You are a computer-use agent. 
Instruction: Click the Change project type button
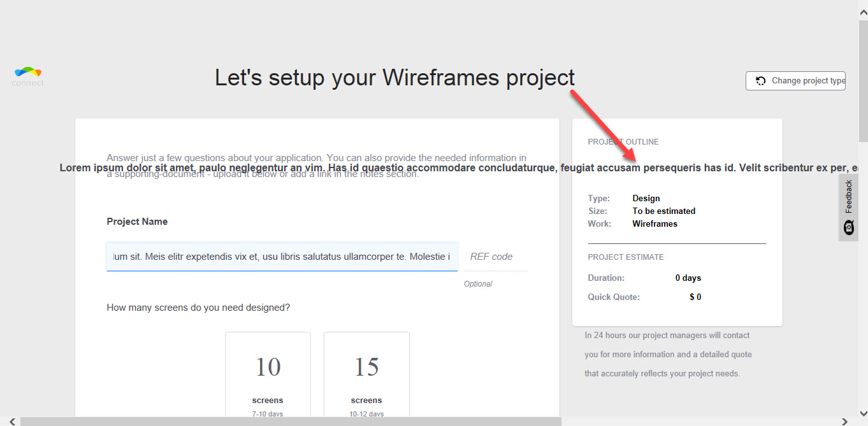click(795, 81)
